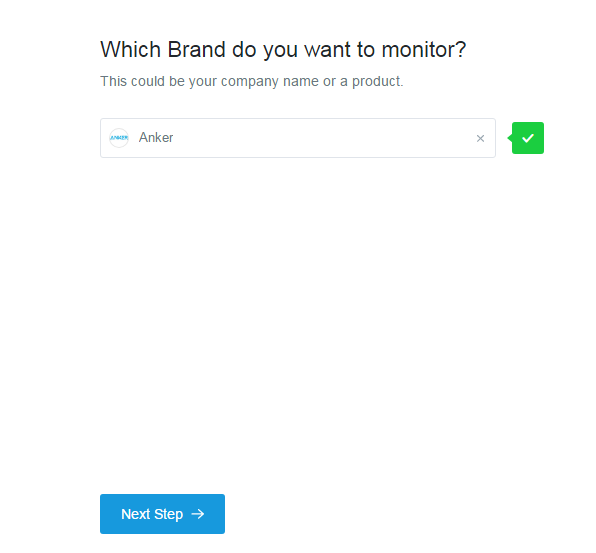
Task: Click the small grey X beside Anker
Action: 480,138
